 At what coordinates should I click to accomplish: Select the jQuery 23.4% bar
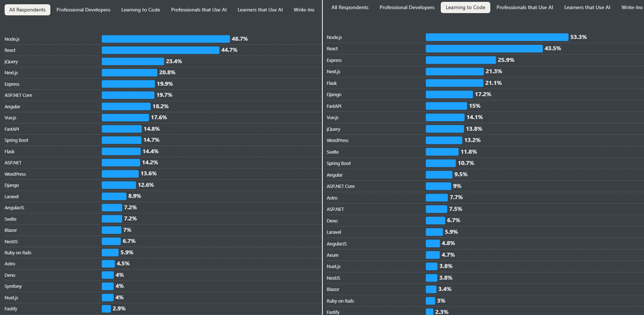[x=133, y=62]
